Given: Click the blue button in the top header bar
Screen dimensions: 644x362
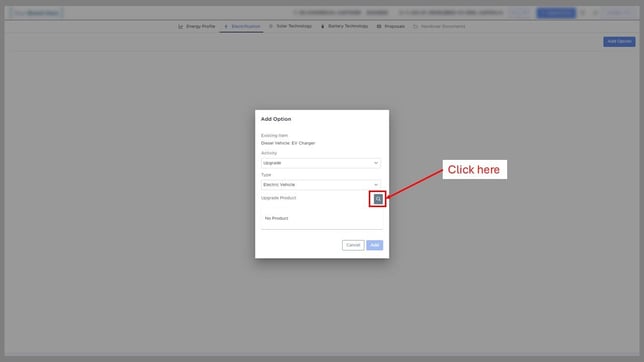Looking at the screenshot, I should 556,13.
